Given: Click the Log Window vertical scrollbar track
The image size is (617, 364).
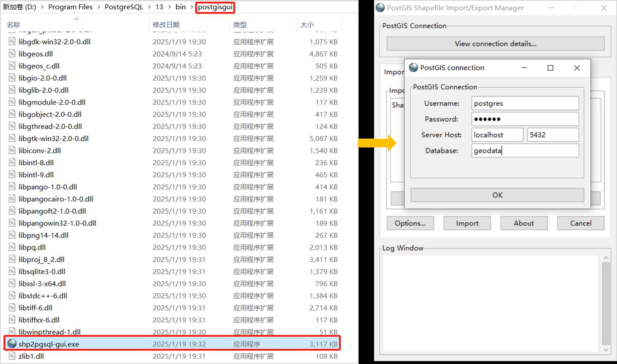Looking at the screenshot, I should click(x=606, y=304).
